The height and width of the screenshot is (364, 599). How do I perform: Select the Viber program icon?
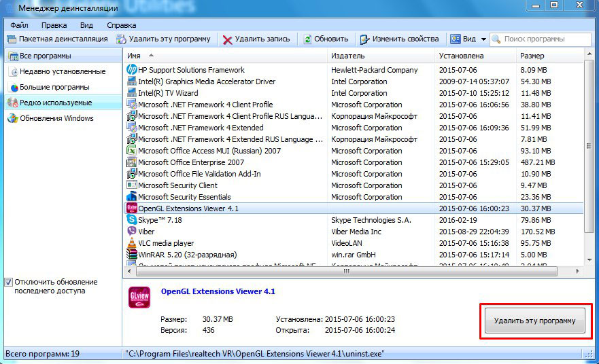pos(132,232)
